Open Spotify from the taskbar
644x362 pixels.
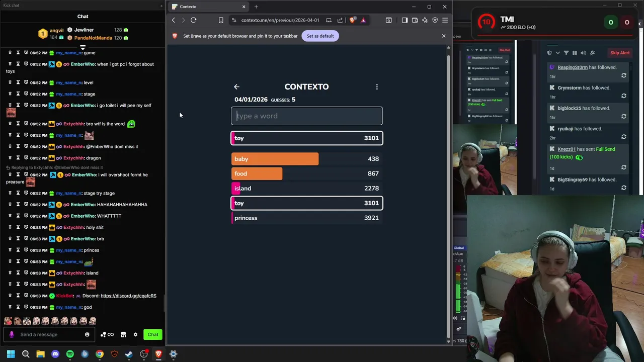click(x=70, y=354)
